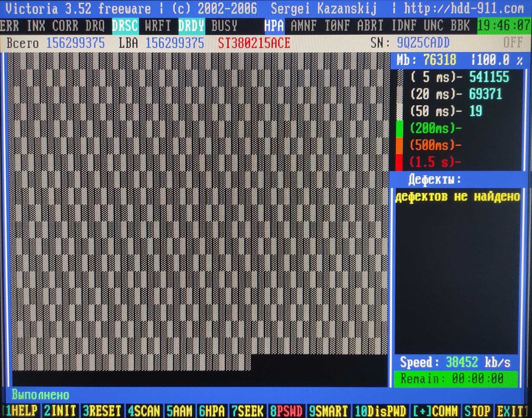Run the 7SEEK test item
The width and height of the screenshot is (532, 418).
[x=247, y=411]
